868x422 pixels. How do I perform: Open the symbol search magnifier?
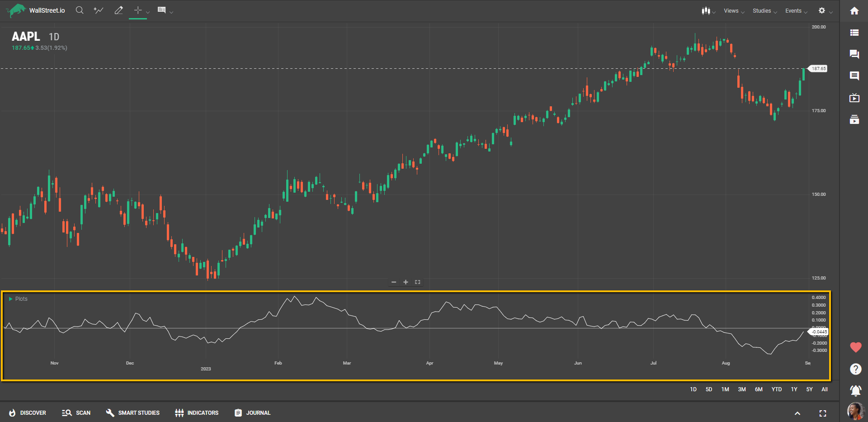click(x=80, y=10)
